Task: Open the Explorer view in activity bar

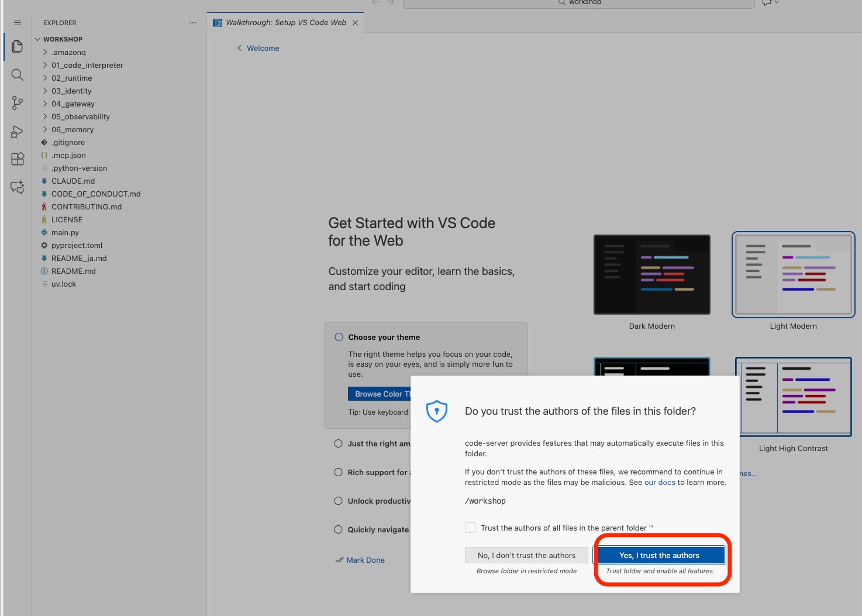Action: tap(18, 47)
